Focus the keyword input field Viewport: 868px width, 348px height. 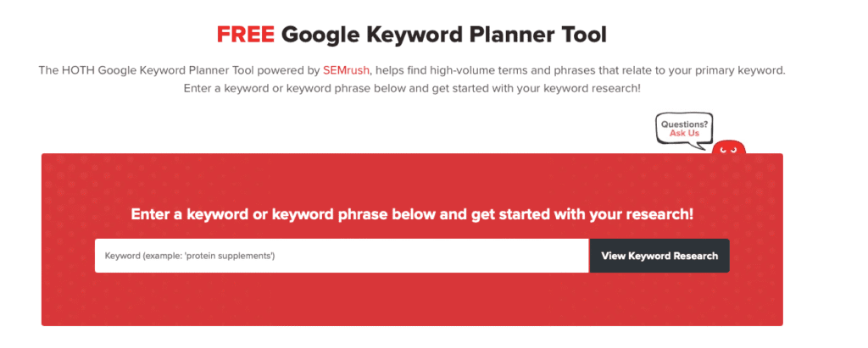(341, 256)
